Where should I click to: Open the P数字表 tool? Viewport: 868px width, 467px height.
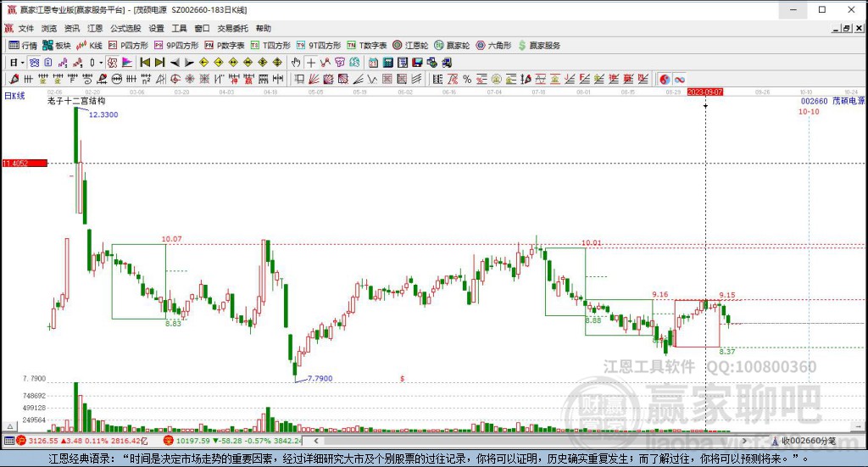pos(225,46)
